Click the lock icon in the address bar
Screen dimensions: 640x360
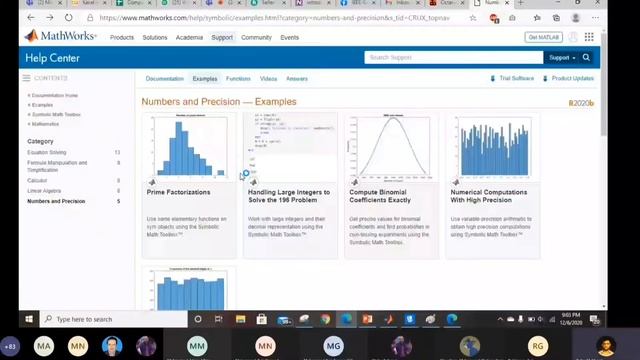click(90, 18)
